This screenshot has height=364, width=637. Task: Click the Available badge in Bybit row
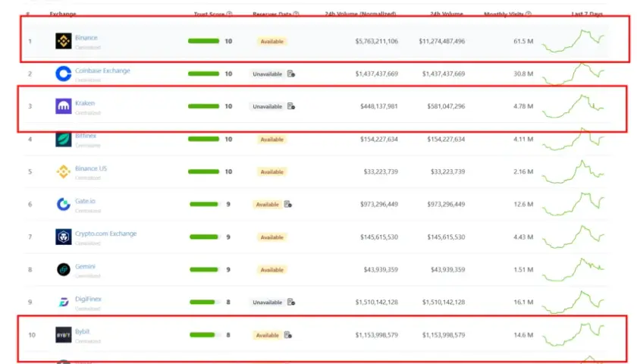(x=267, y=335)
